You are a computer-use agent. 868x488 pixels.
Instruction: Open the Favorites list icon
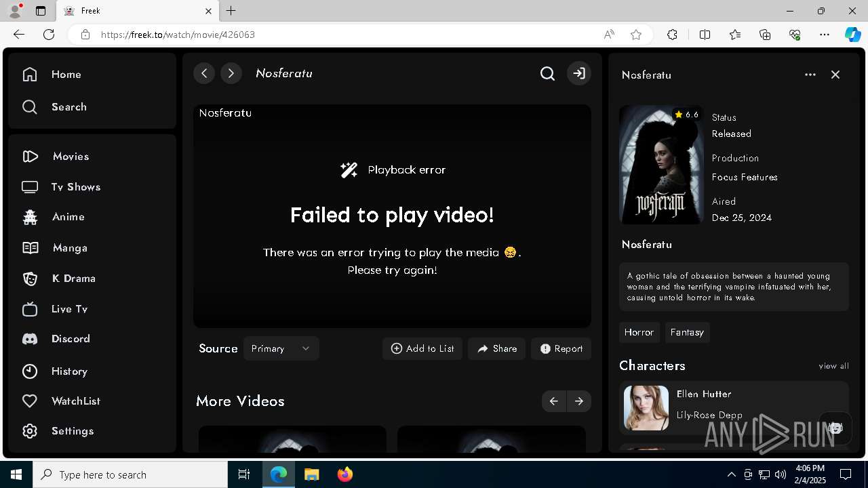coord(735,35)
